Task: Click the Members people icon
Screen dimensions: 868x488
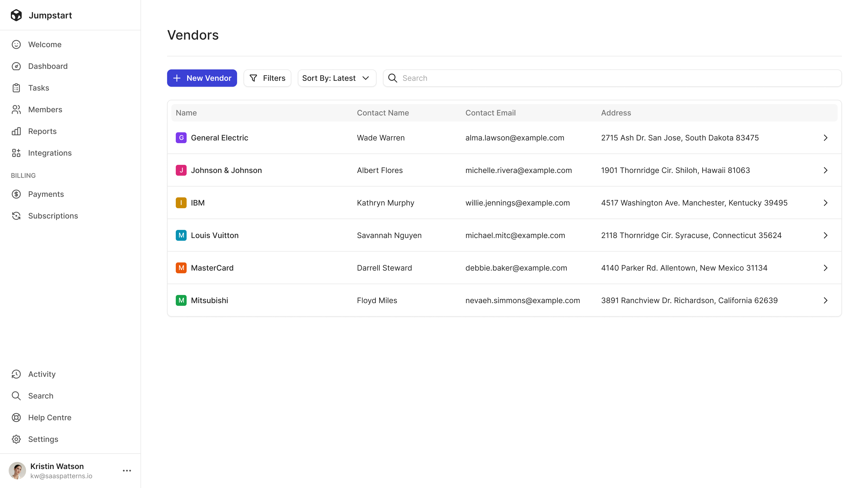Action: tap(16, 110)
